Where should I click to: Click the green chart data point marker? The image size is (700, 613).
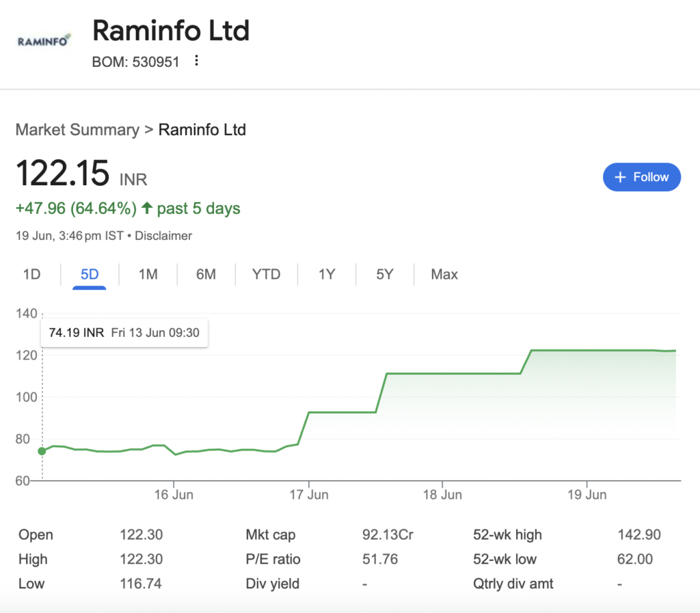coord(42,451)
